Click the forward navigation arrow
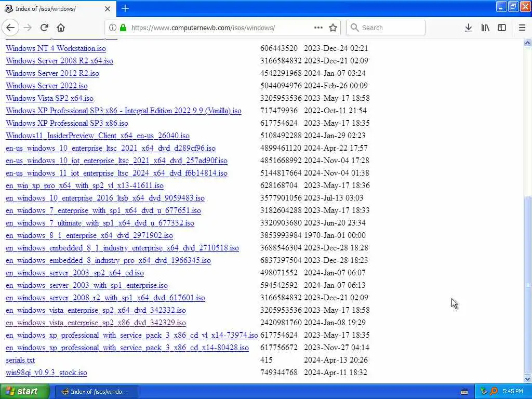Screen dimensions: 532x399 pyautogui.click(x=28, y=28)
